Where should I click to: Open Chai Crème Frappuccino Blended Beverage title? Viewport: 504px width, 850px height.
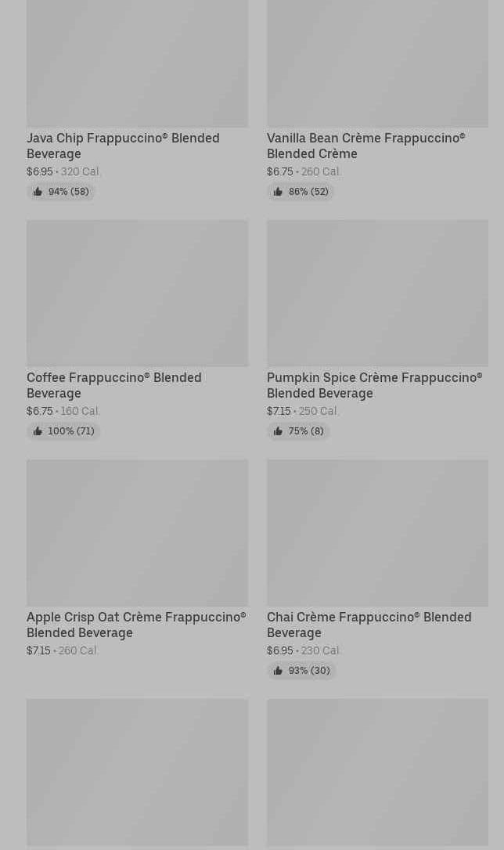click(x=369, y=625)
